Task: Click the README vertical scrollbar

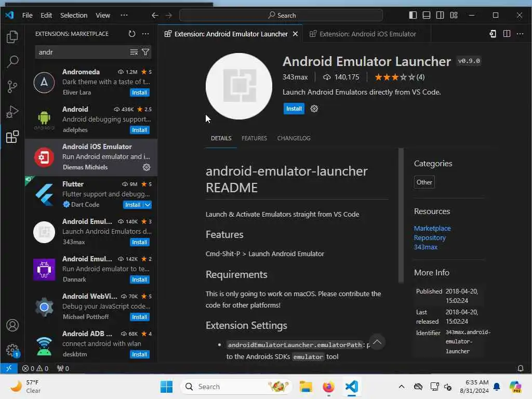Action: pos(401,215)
